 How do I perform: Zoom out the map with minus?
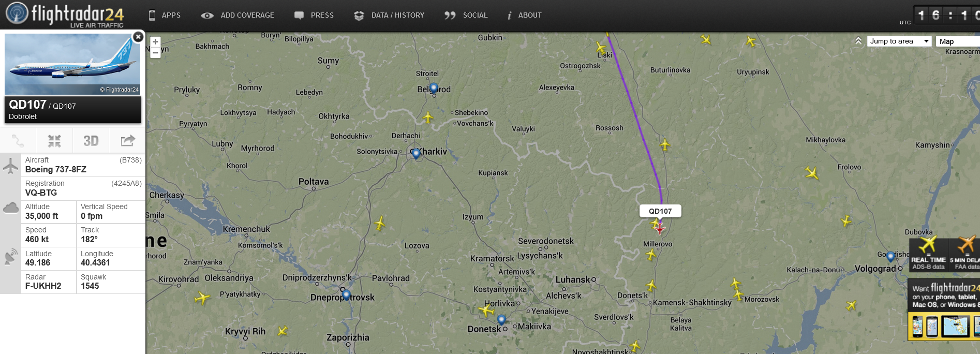point(155,52)
